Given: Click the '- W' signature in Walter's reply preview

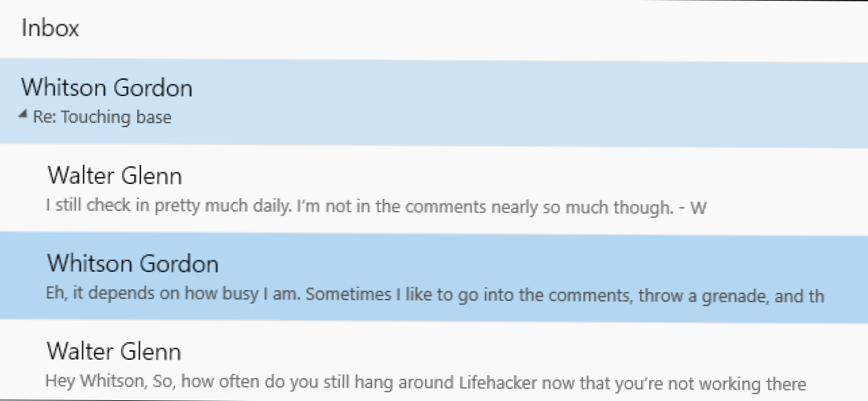Looking at the screenshot, I should click(x=690, y=208).
